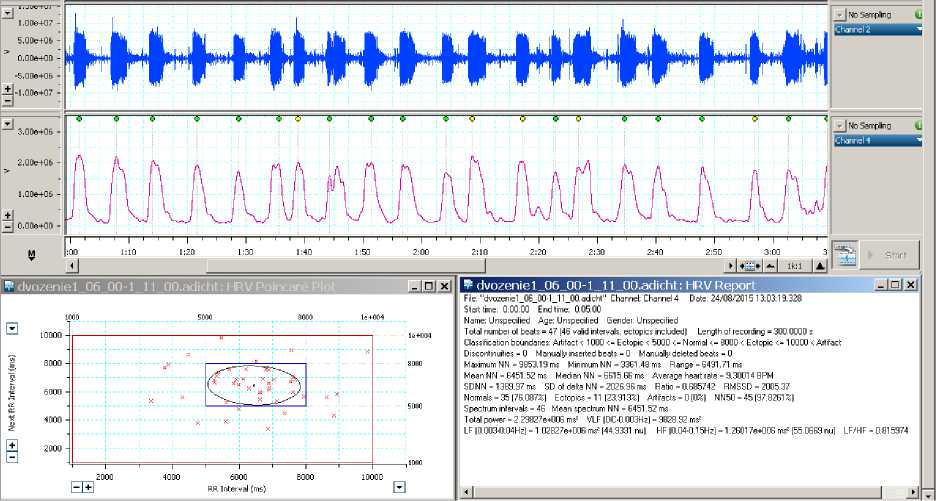The height and width of the screenshot is (501, 936).
Task: Click the marker M icon below the channels
Action: [x=32, y=256]
